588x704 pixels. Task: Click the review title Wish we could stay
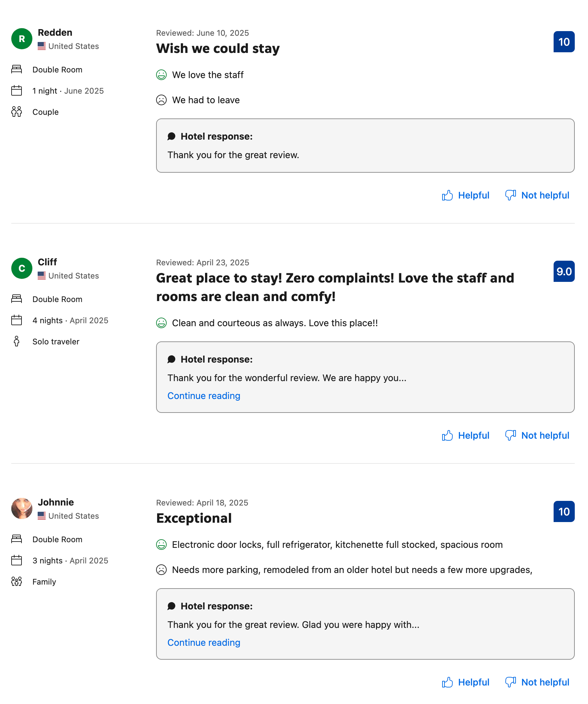click(x=218, y=49)
